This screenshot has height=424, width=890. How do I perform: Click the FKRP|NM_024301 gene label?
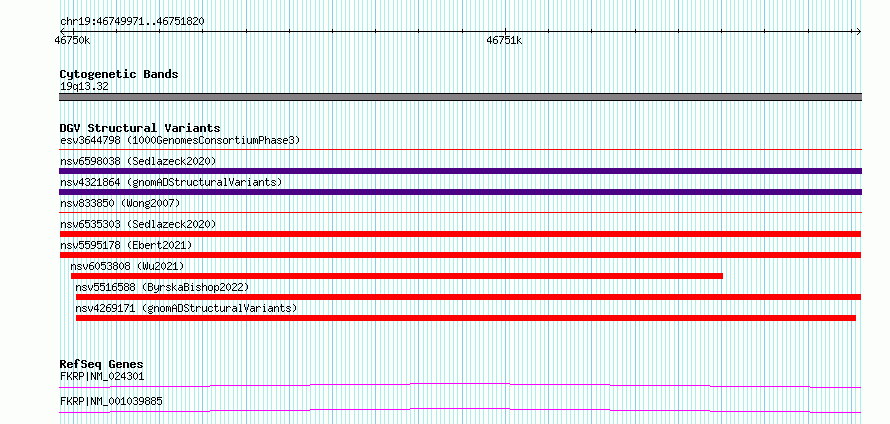(102, 376)
